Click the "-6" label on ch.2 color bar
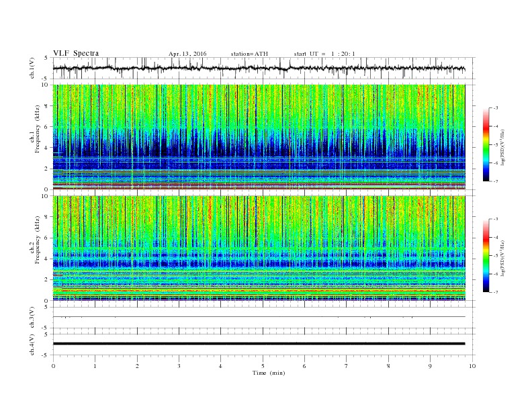Image resolution: width=532 pixels, height=411 pixels. pyautogui.click(x=496, y=274)
